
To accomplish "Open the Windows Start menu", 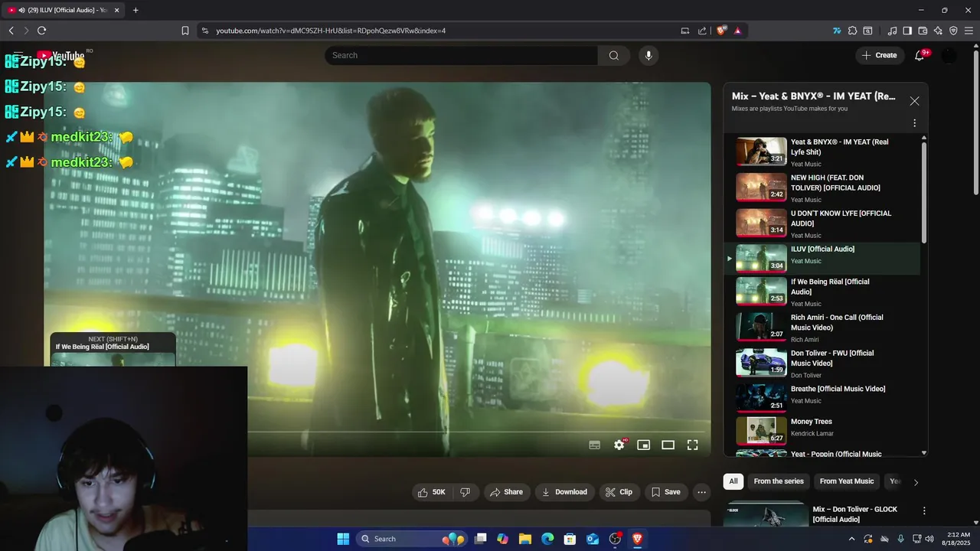I will point(343,539).
